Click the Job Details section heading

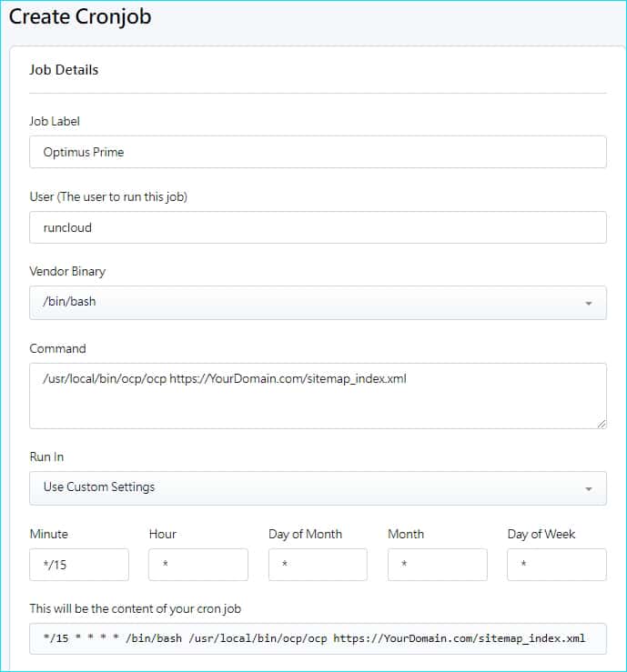click(x=64, y=70)
